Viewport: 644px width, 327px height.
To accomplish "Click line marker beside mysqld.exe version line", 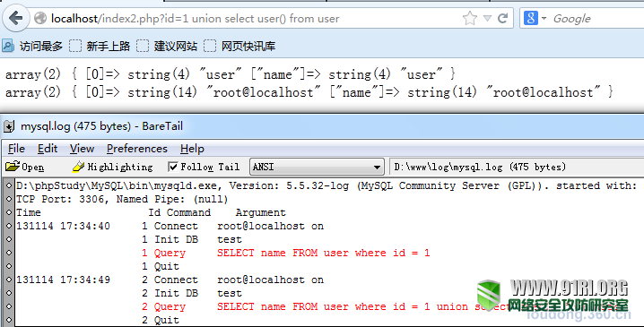I will (x=9, y=185).
